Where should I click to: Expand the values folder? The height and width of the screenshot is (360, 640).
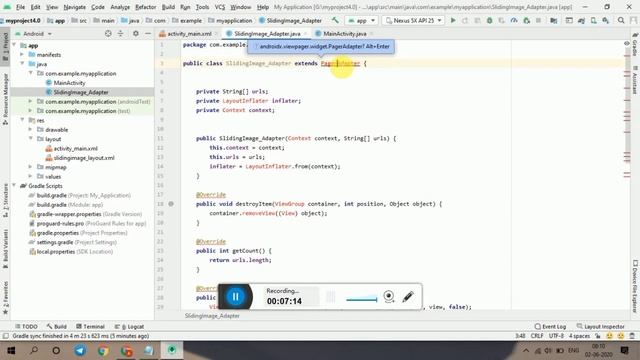pyautogui.click(x=30, y=176)
